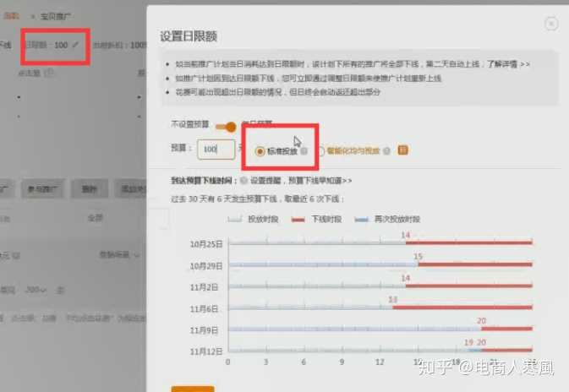Image resolution: width=569 pixels, height=392 pixels.
Task: Click the 宝贝推广 breadcrumb item
Action: (x=56, y=16)
